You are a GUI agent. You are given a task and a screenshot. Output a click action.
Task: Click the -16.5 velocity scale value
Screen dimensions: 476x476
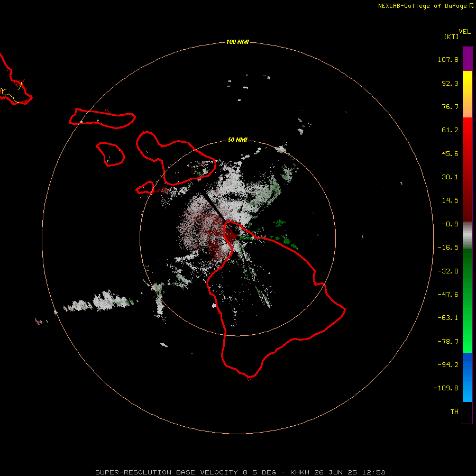[448, 248]
